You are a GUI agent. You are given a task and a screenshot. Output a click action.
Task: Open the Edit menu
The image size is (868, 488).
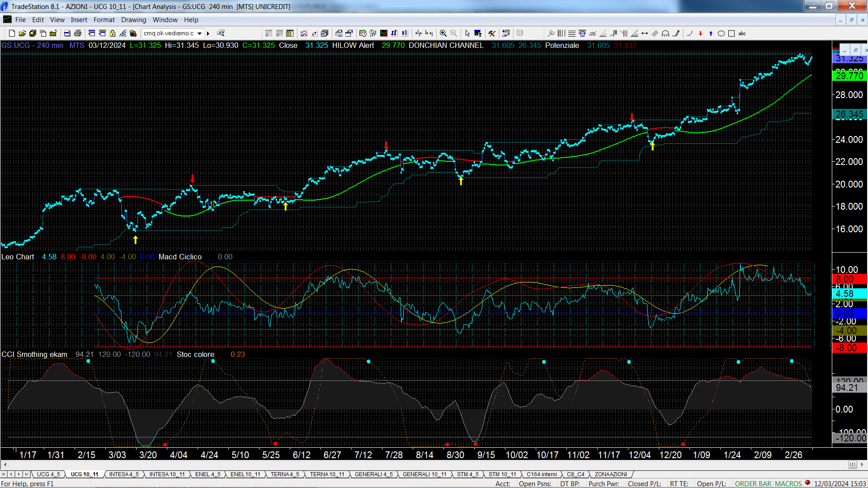38,20
